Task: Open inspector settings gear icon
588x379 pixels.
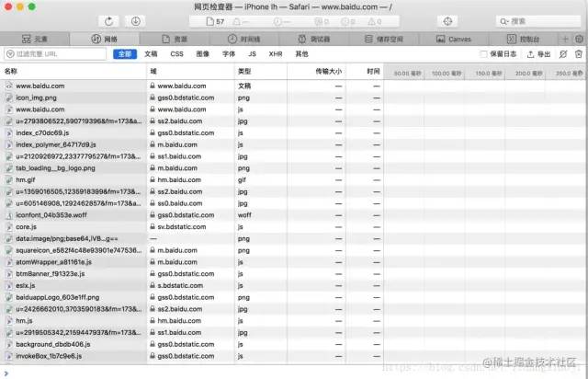Action: [579, 39]
